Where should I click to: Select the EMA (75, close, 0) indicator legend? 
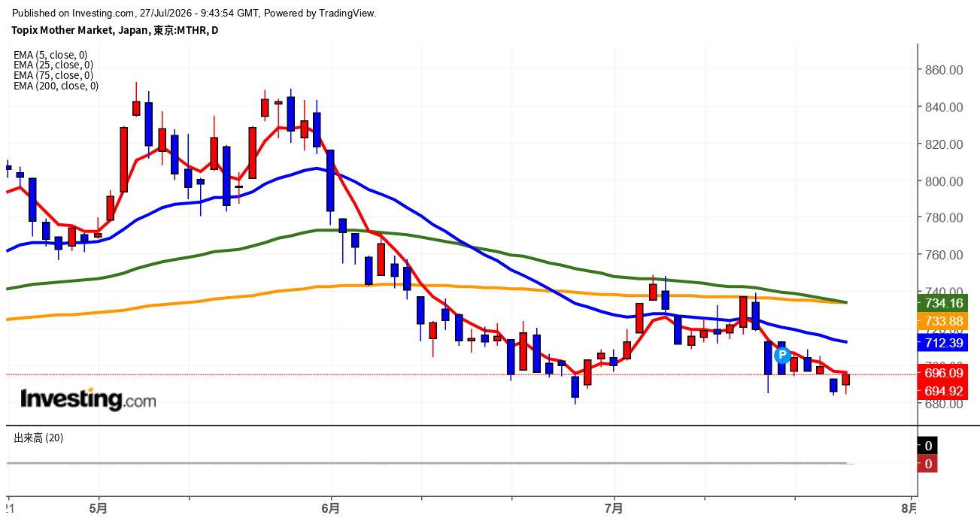[53, 75]
